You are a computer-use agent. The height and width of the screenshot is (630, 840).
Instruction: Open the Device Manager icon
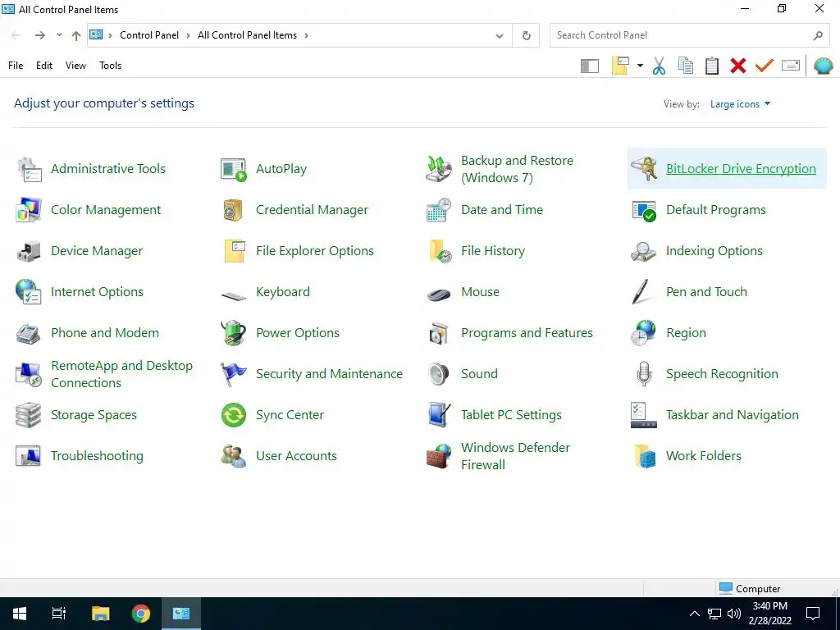point(29,251)
